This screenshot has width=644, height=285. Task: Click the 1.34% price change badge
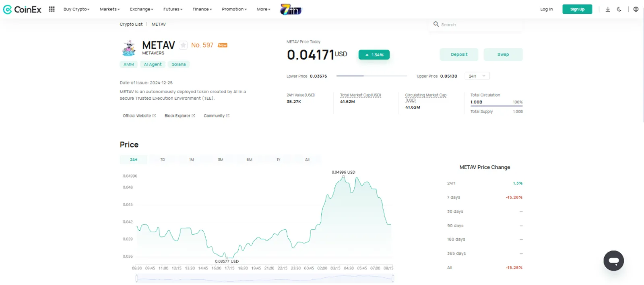click(x=374, y=55)
